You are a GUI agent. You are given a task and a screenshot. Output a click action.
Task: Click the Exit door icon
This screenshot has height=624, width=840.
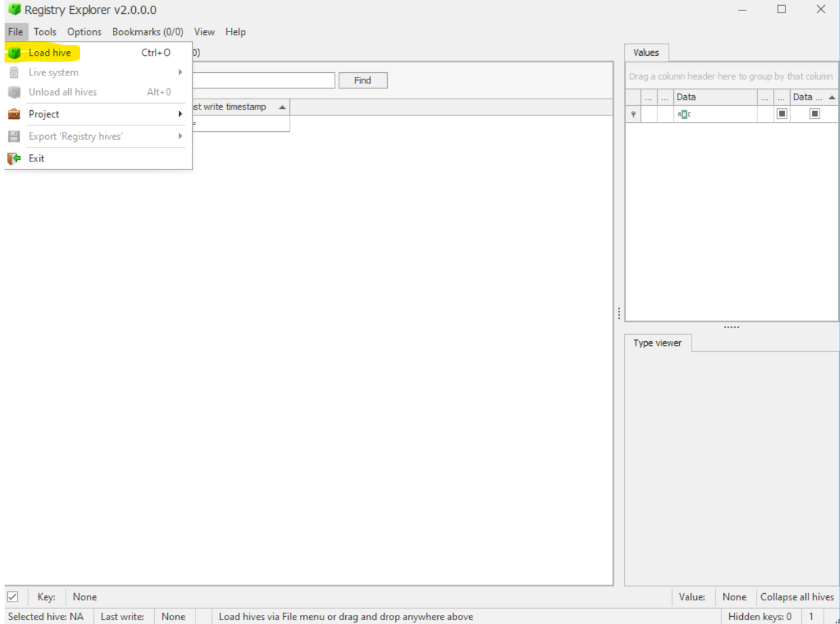pos(14,158)
